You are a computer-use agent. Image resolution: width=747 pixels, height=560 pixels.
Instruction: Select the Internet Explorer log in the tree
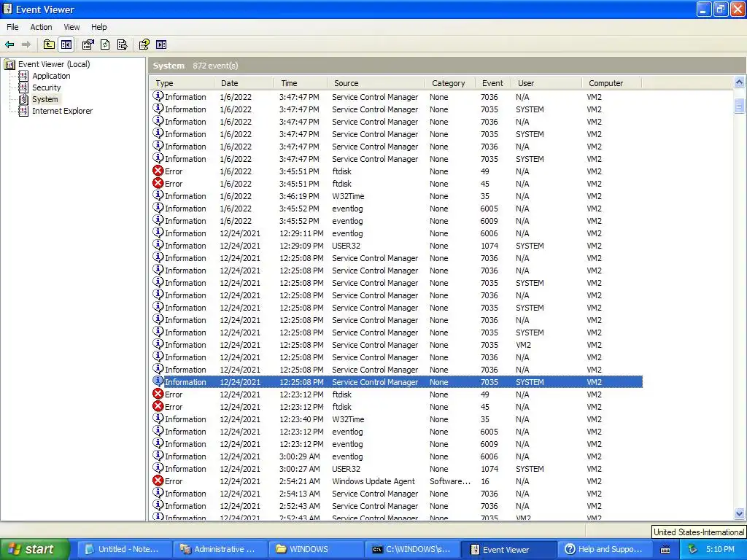63,111
